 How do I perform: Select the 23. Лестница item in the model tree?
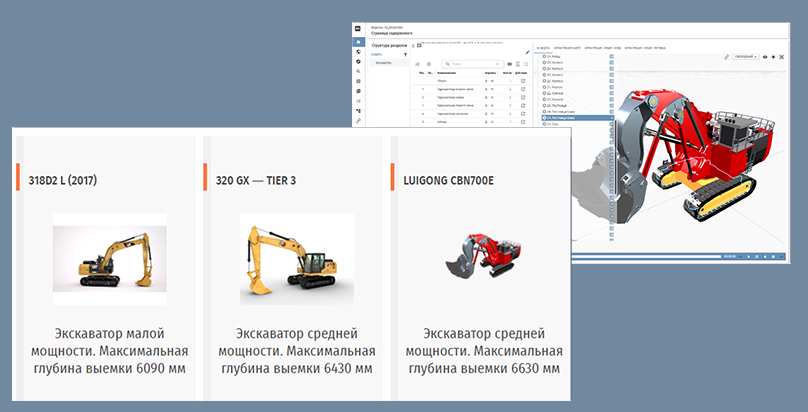click(557, 106)
